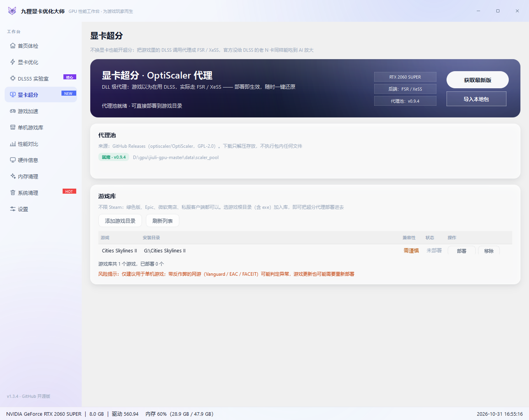Click the bar chart icon beside 性能对比
Image resolution: width=529 pixels, height=420 pixels.
tap(13, 144)
